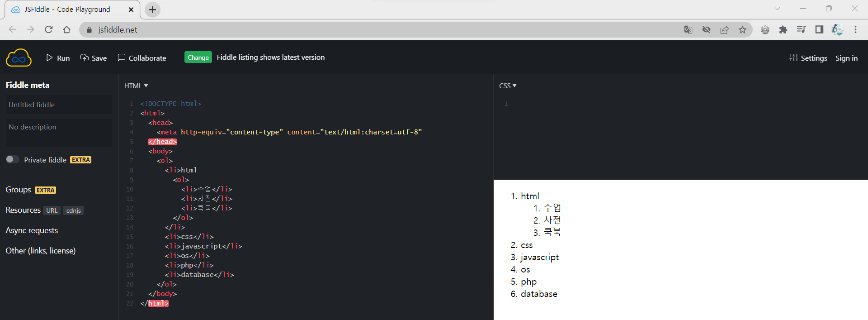Click the jsfiddle.net address bar
The height and width of the screenshot is (320, 868).
(x=380, y=30)
